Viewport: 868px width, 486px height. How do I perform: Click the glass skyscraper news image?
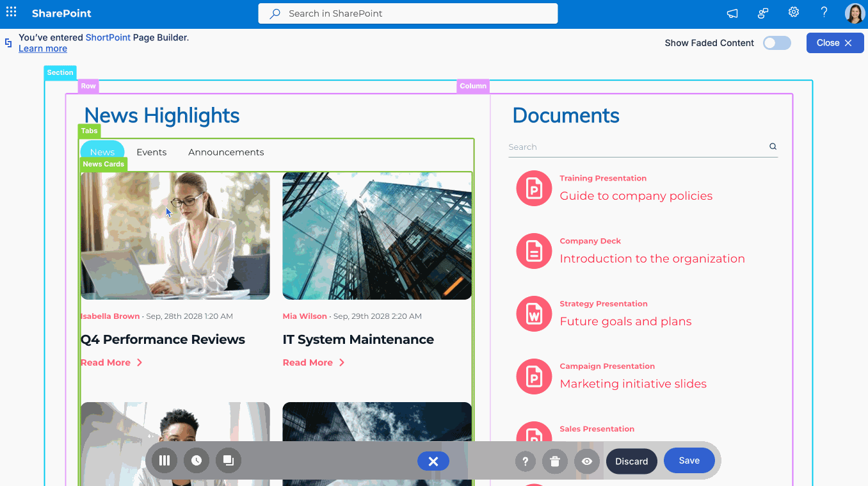click(377, 236)
